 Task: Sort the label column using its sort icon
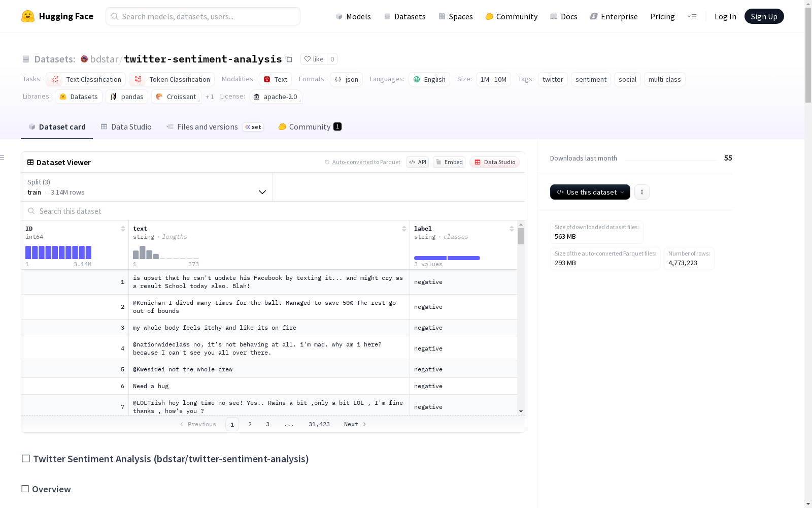[512, 229]
